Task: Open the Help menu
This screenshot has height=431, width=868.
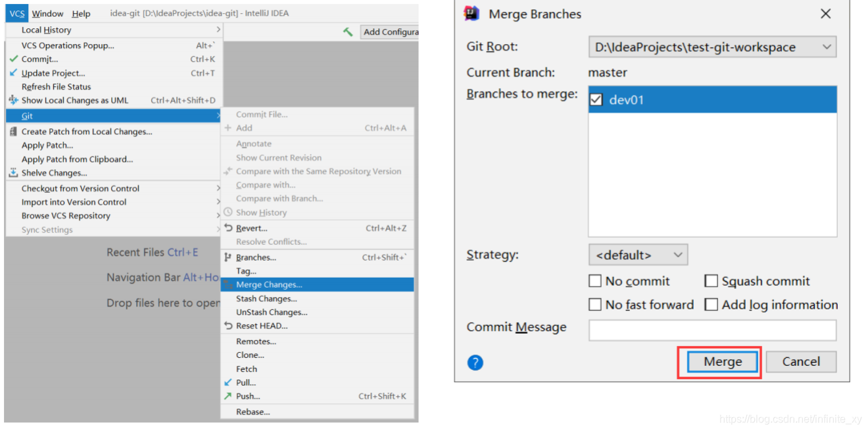Action: tap(82, 13)
